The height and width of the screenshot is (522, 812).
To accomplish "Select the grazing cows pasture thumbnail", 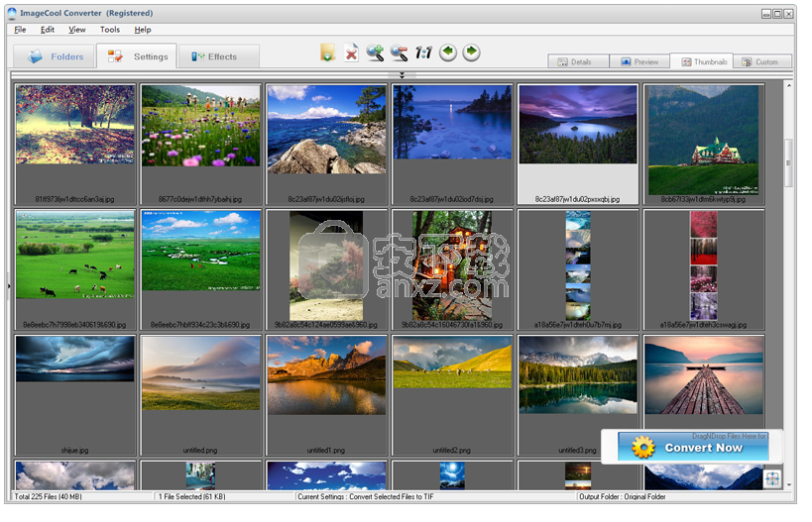I will pos(75,269).
